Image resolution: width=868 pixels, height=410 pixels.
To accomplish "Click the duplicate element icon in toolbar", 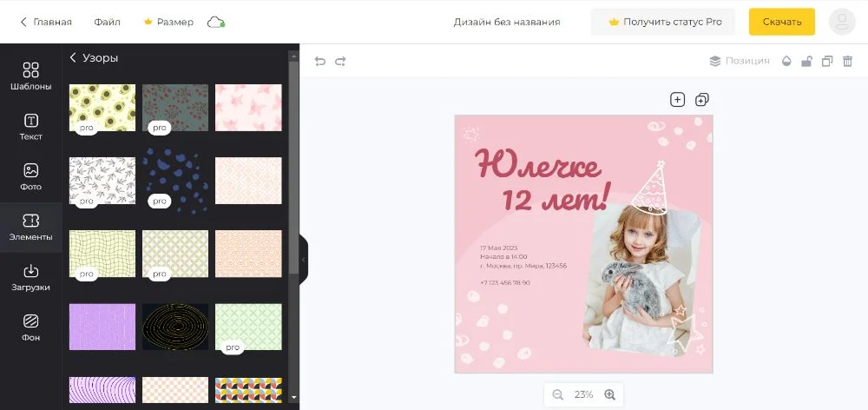I will click(827, 61).
